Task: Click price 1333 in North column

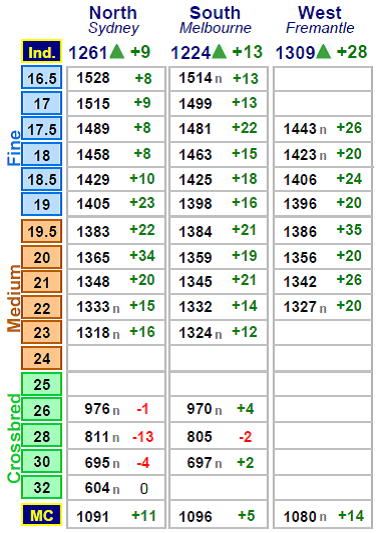Action: (x=93, y=307)
